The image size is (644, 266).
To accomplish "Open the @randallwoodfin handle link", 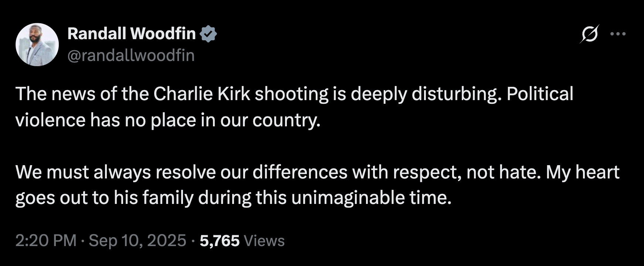I will coord(131,55).
